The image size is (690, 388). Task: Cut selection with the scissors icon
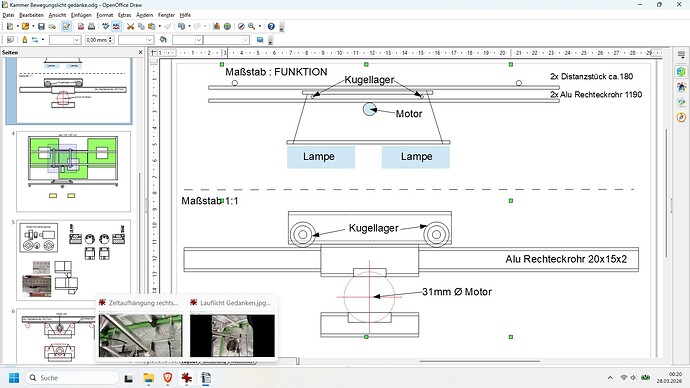click(130, 26)
